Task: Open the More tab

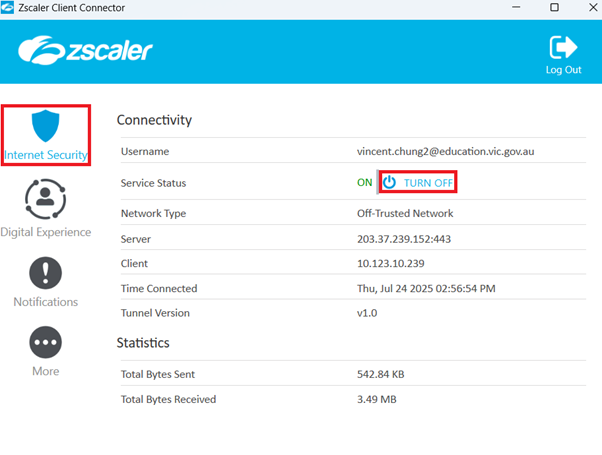Action: (x=46, y=352)
